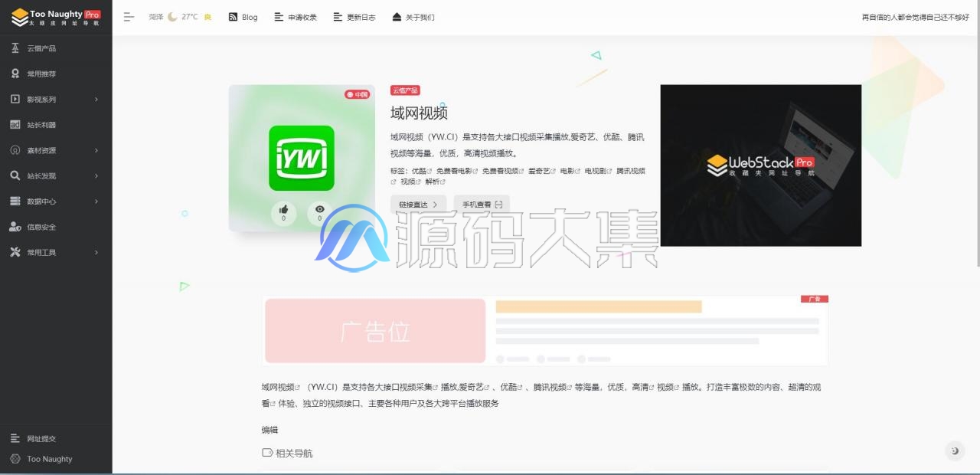The image size is (980, 475).
Task: Open 网址提交 in the sidebar footer
Action: [41, 438]
